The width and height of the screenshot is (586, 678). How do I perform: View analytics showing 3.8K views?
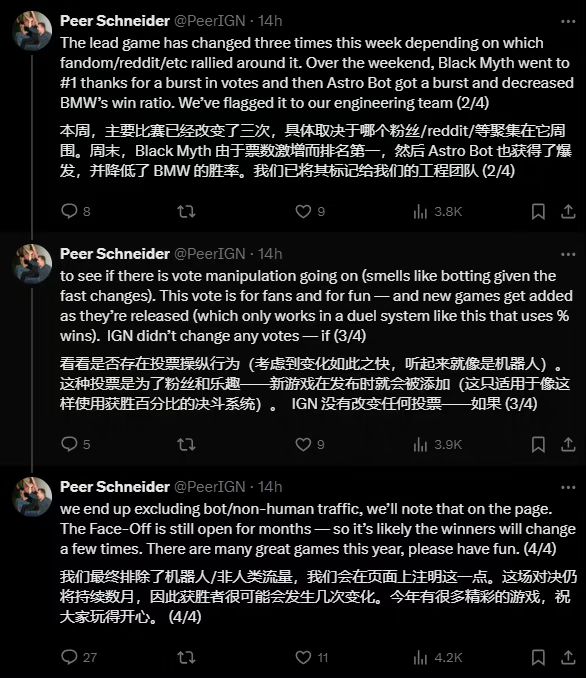click(438, 211)
